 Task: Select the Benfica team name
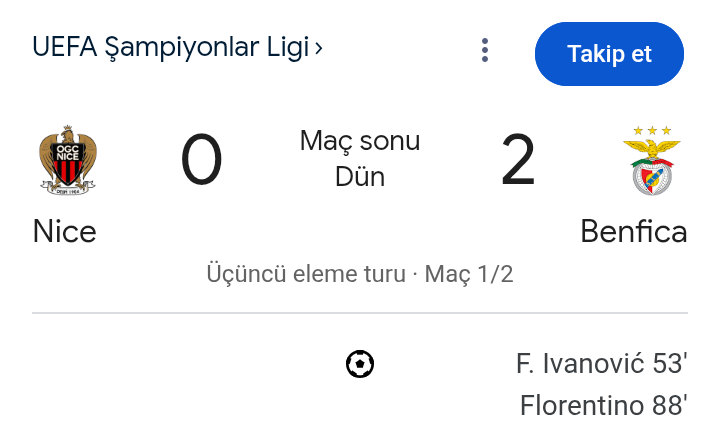click(x=634, y=232)
